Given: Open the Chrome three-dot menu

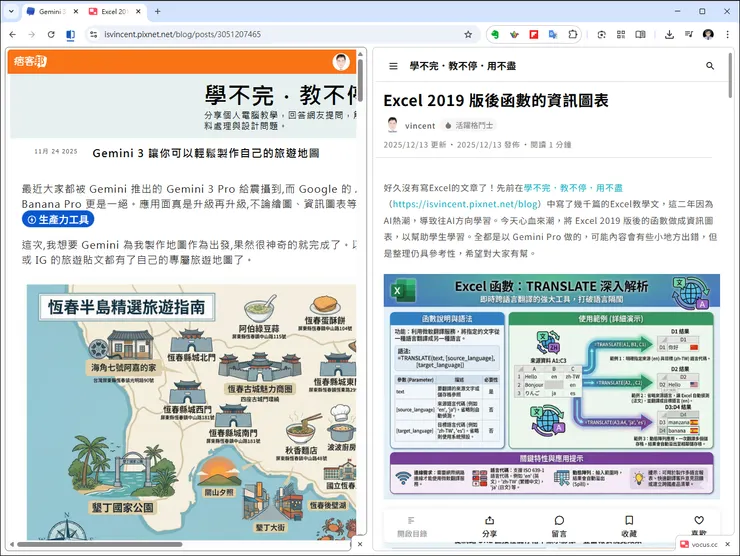Looking at the screenshot, I should (727, 34).
